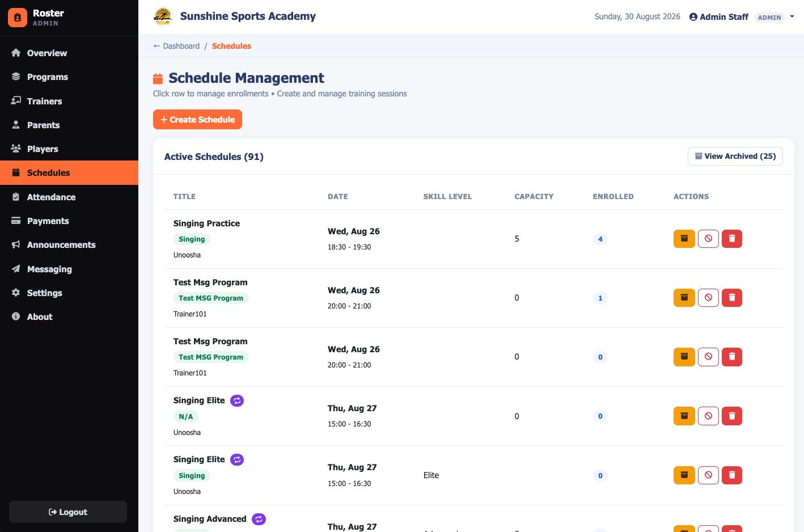Click the ENROLLED column header
This screenshot has width=804, height=532.
(x=613, y=196)
